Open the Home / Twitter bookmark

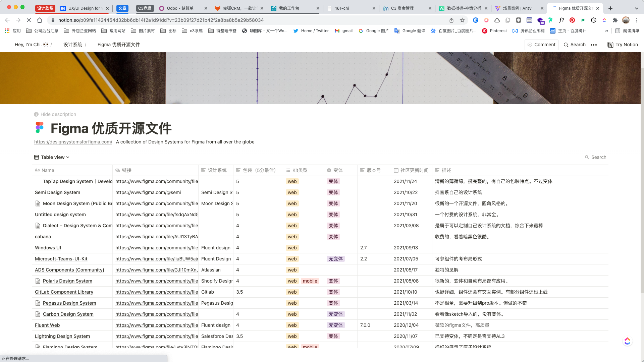click(x=311, y=31)
